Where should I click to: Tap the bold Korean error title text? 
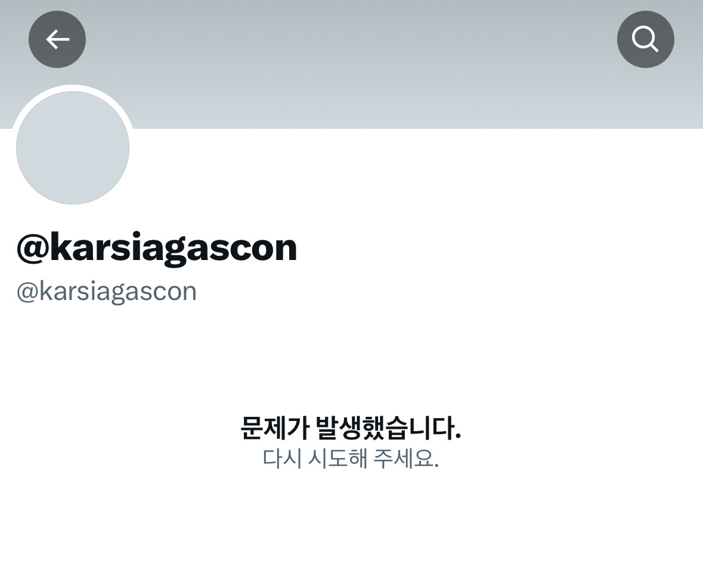351,428
